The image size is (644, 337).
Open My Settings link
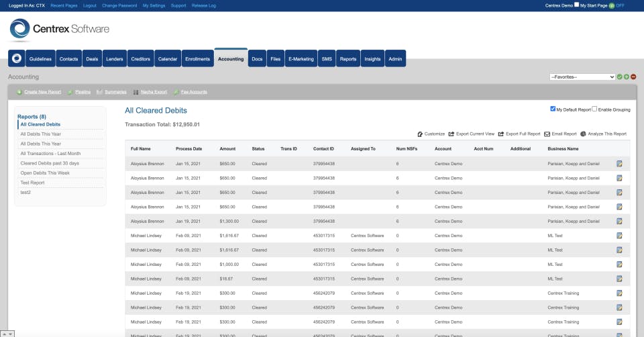[x=154, y=6]
